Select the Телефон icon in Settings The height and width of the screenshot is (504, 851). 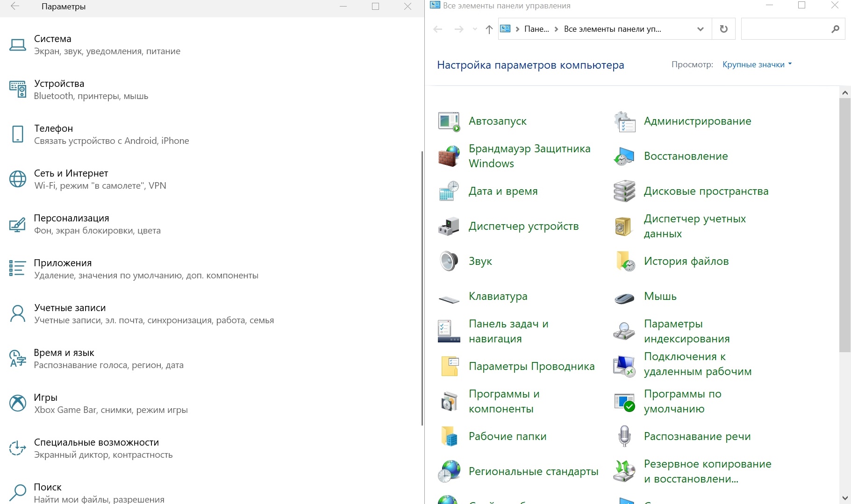coord(18,134)
